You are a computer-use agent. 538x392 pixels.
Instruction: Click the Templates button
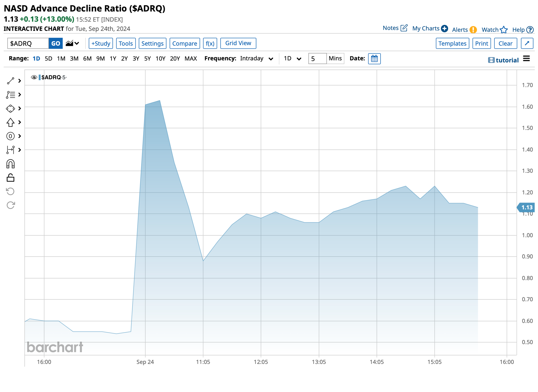pyautogui.click(x=452, y=43)
